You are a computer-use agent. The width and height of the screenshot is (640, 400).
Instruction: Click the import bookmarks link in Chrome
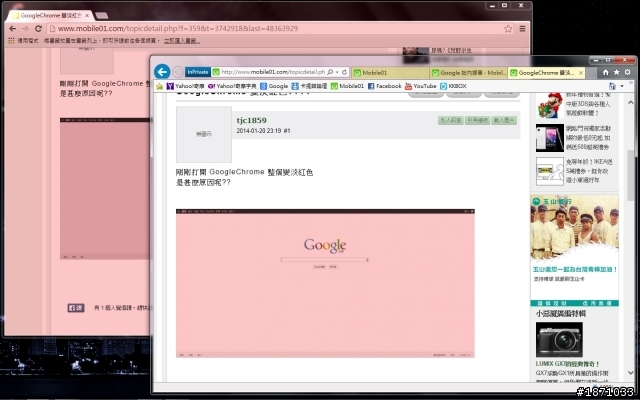coord(182,41)
